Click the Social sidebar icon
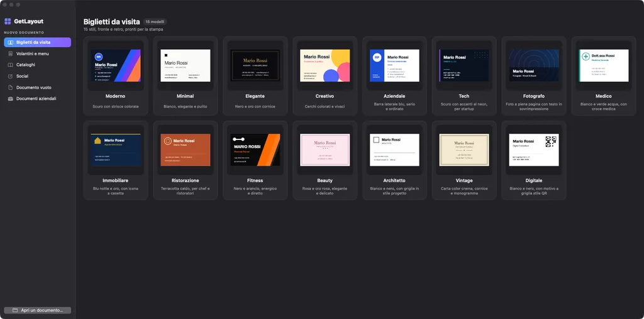644x319 pixels. click(11, 76)
